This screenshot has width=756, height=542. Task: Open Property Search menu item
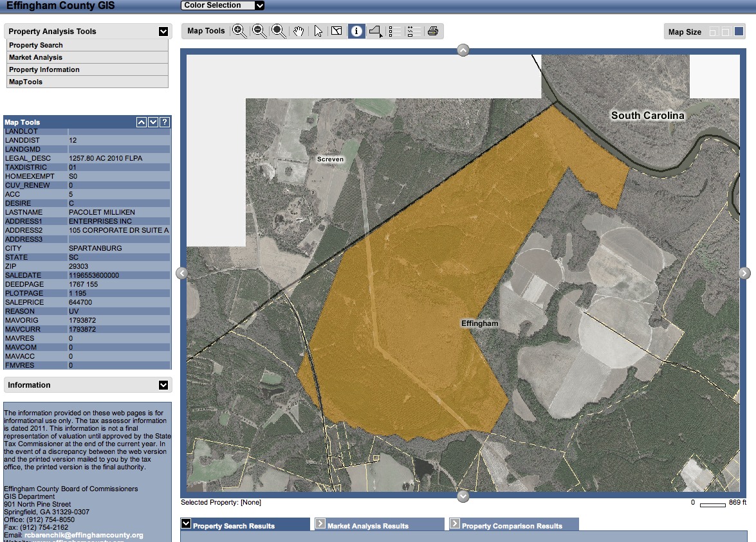click(x=88, y=45)
